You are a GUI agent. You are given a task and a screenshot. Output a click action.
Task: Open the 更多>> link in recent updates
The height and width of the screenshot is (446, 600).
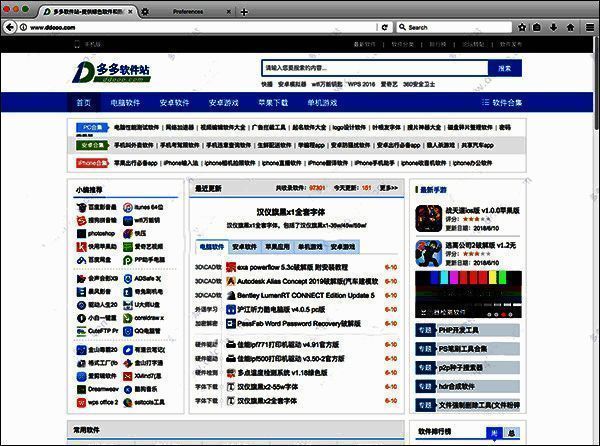389,187
